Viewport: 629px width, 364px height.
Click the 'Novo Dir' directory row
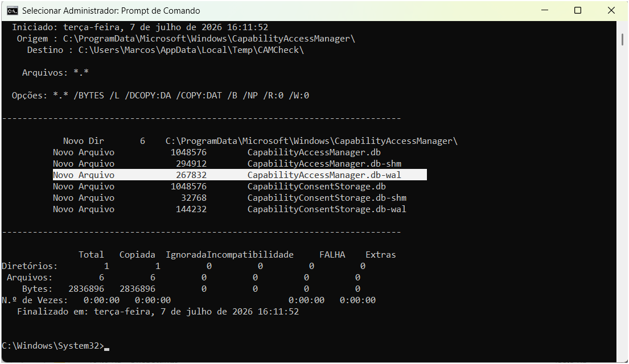pos(260,141)
